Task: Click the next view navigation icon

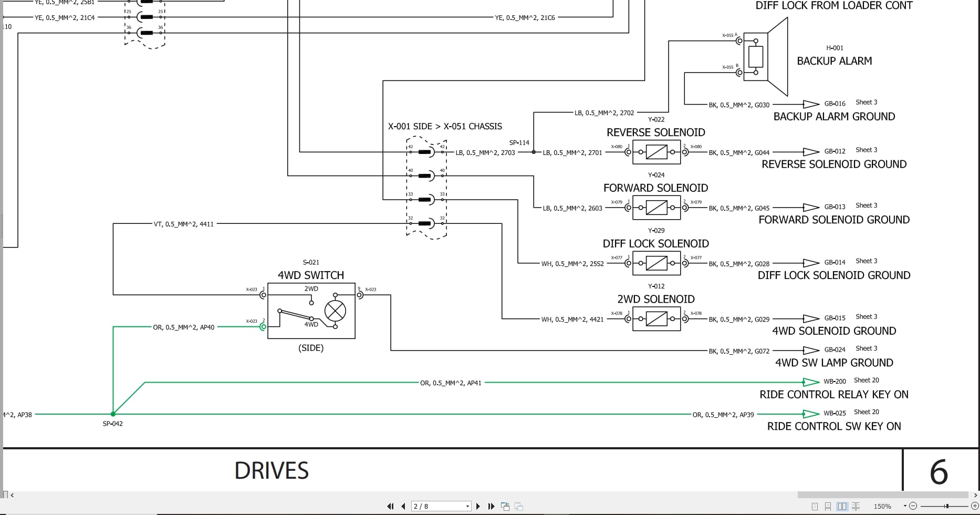Action: click(x=519, y=507)
